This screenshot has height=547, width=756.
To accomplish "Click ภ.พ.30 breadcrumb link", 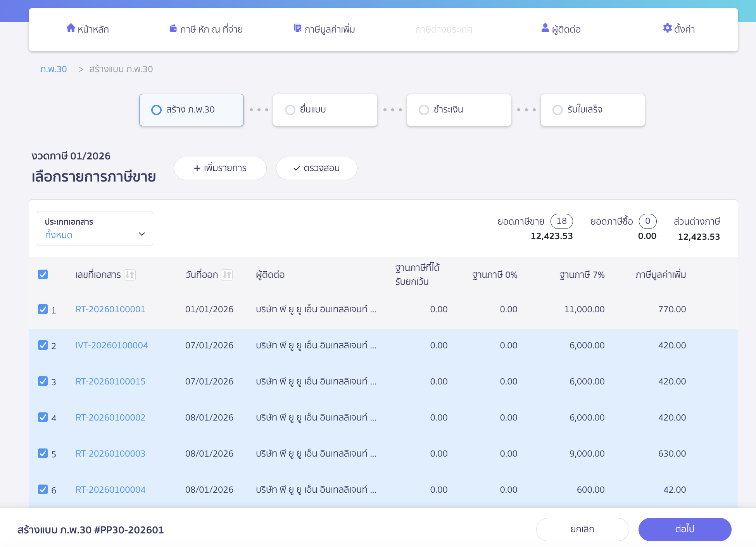I will click(54, 69).
